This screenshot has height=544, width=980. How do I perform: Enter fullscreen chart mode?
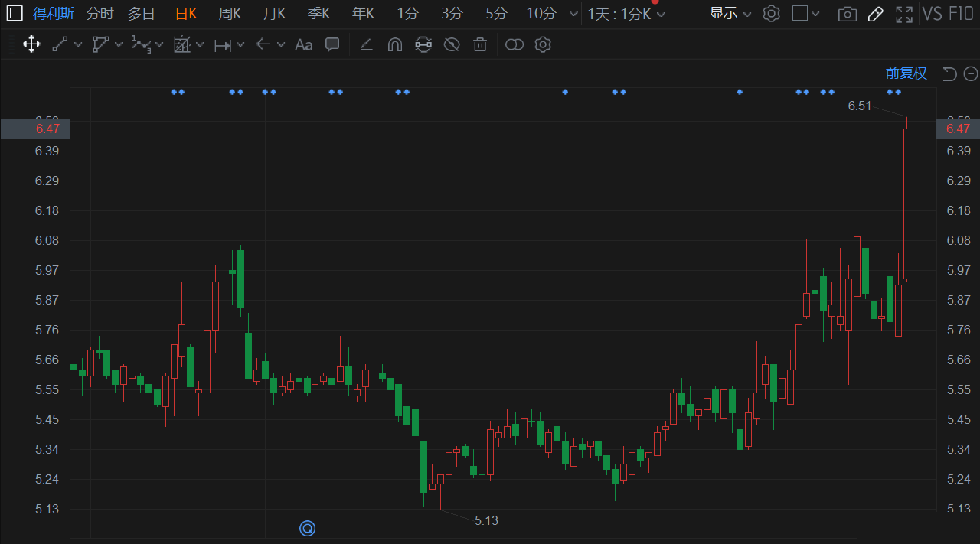pyautogui.click(x=904, y=14)
